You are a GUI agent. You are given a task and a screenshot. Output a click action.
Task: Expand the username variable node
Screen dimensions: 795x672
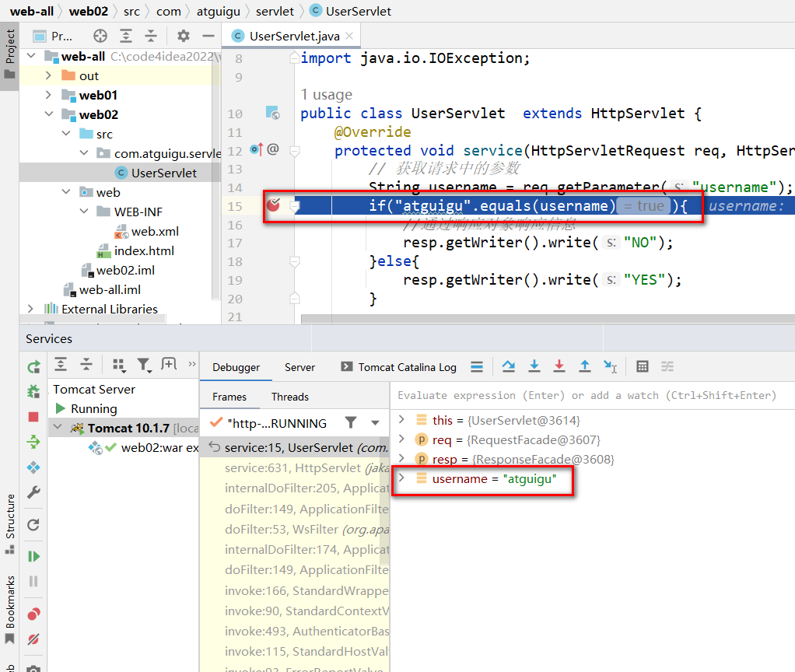pos(401,478)
